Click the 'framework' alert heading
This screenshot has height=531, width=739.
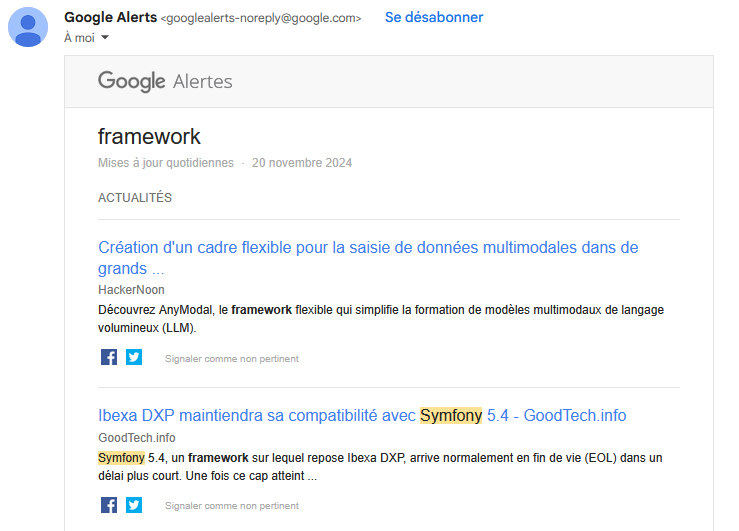(149, 137)
